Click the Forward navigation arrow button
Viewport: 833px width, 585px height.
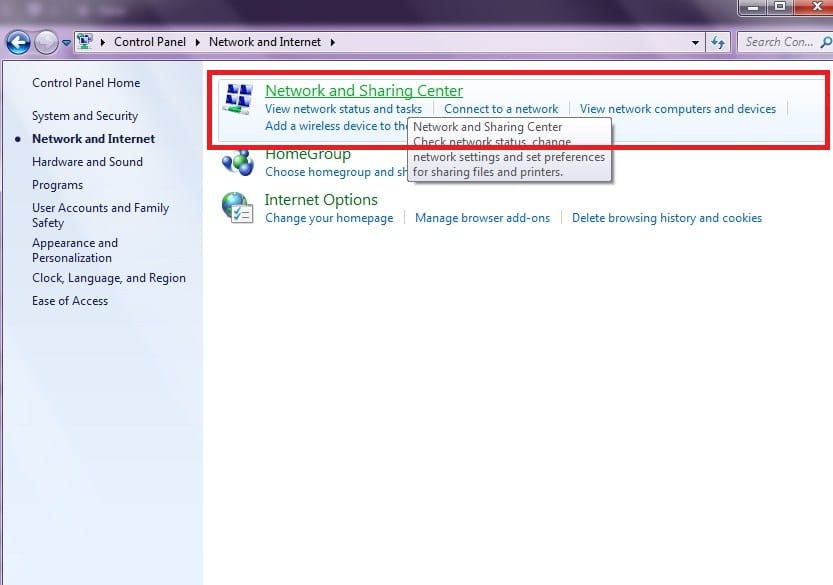pos(46,43)
